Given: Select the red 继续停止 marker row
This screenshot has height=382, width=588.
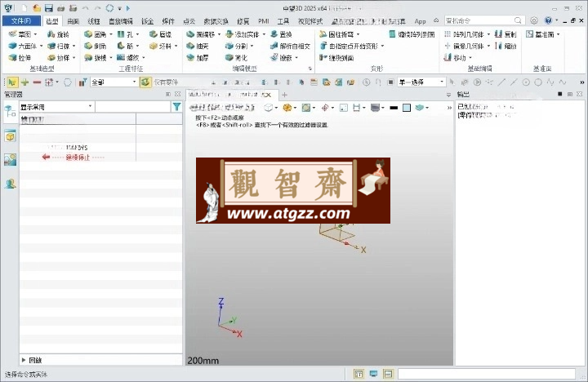Looking at the screenshot, I should point(73,157).
